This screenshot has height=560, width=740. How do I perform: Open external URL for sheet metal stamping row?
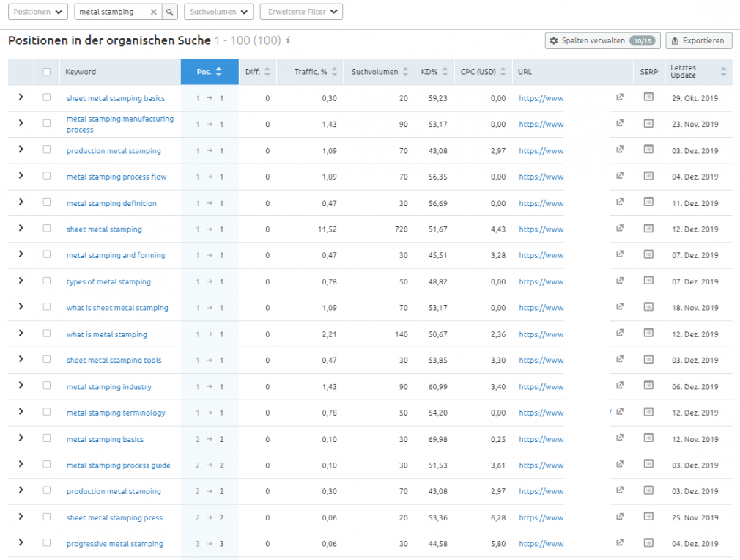coord(620,228)
